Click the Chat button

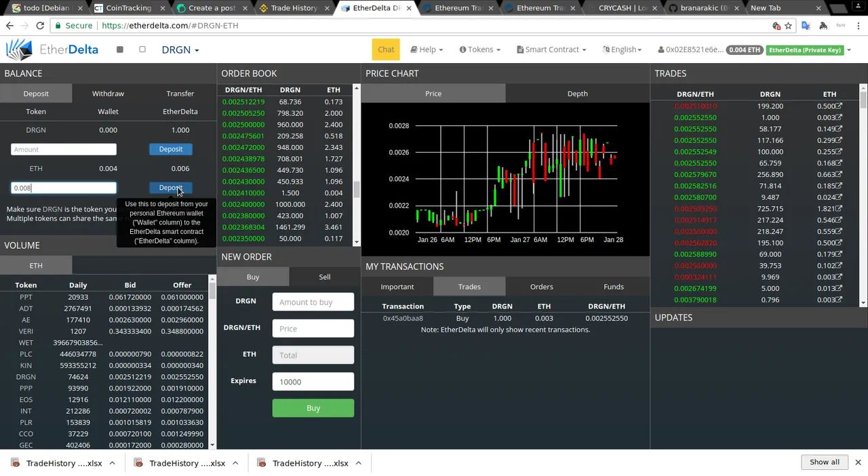click(x=386, y=49)
